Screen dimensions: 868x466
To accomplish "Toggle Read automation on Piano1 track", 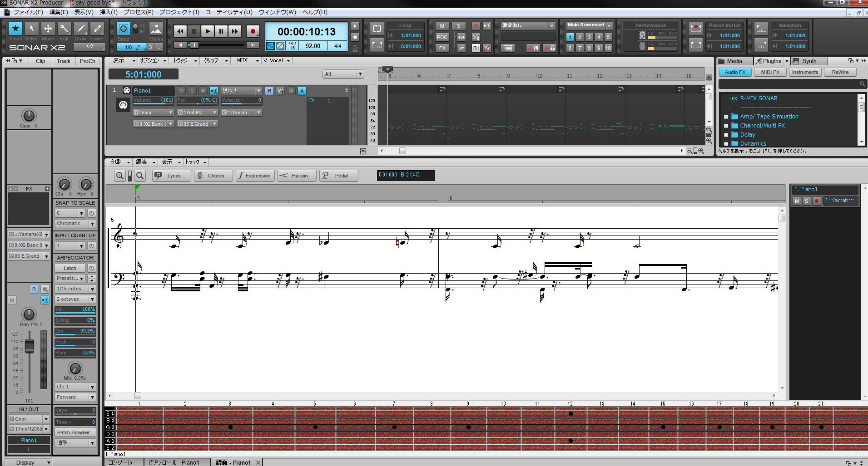I will (269, 91).
